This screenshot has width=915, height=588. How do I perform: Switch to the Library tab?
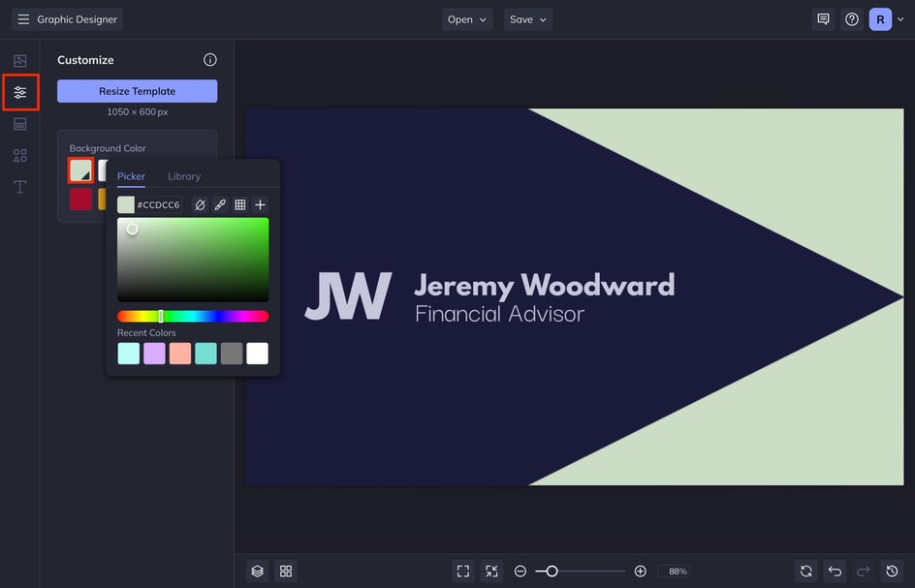(184, 176)
